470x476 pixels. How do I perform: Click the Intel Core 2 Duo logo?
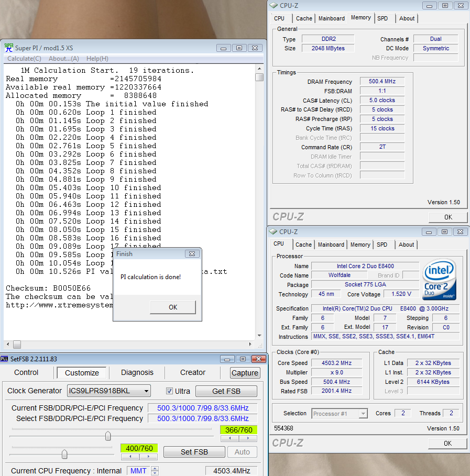point(439,279)
